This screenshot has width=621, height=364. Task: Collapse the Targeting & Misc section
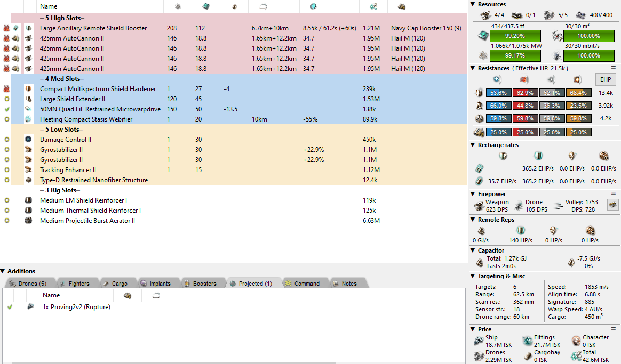473,276
